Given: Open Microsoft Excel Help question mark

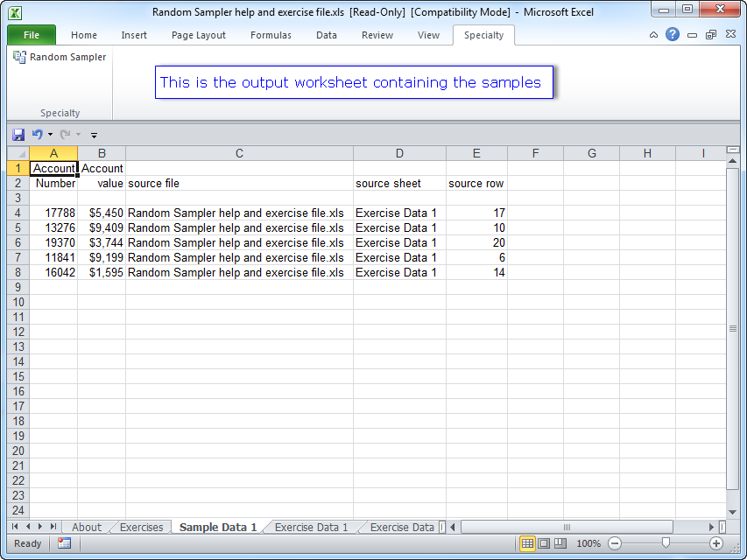Looking at the screenshot, I should (x=672, y=35).
